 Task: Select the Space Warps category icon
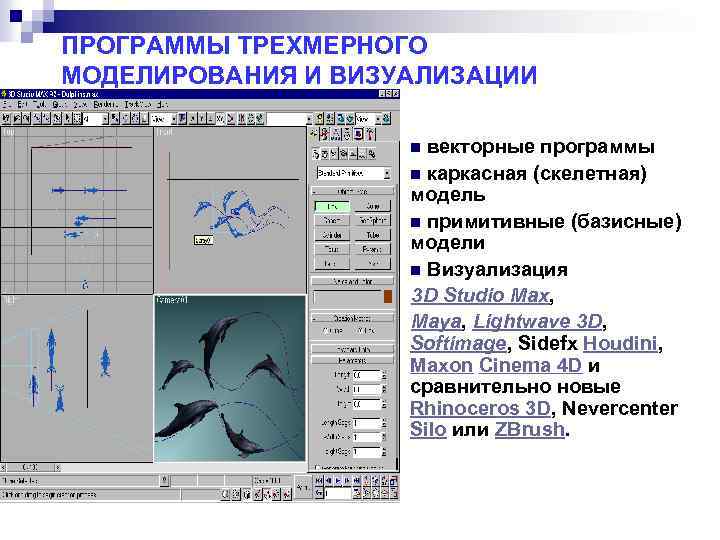click(x=362, y=154)
